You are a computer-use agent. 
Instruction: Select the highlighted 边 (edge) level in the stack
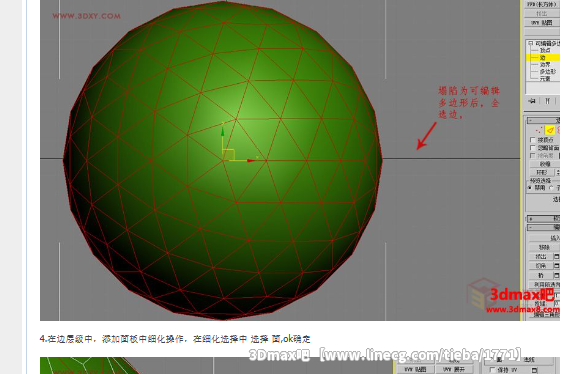[543, 58]
